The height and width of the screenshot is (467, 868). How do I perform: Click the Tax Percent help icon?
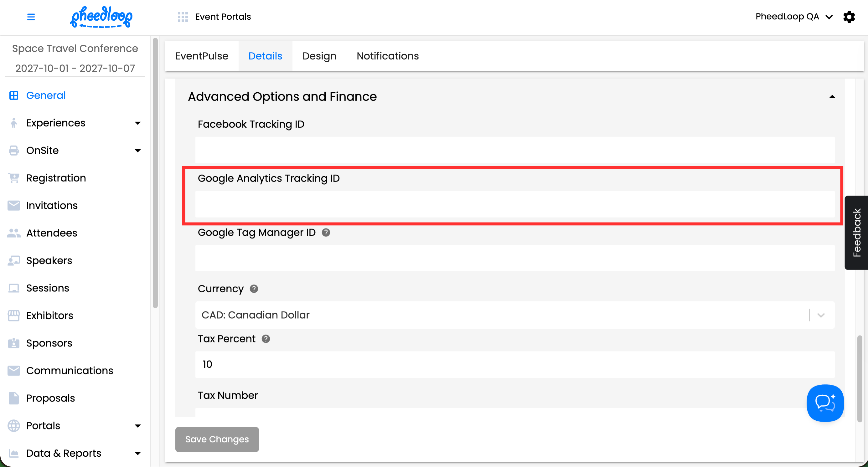[266, 339]
